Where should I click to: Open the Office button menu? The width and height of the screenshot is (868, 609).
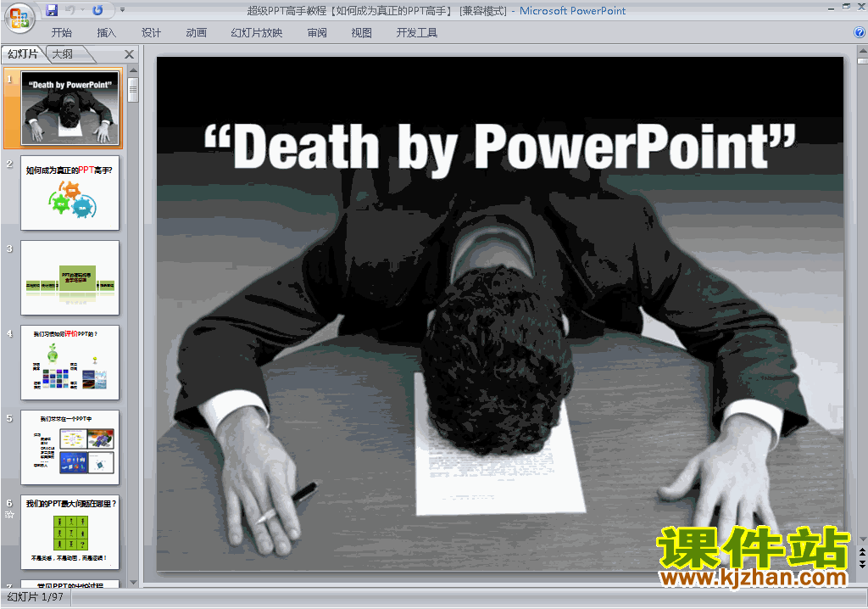pyautogui.click(x=19, y=19)
